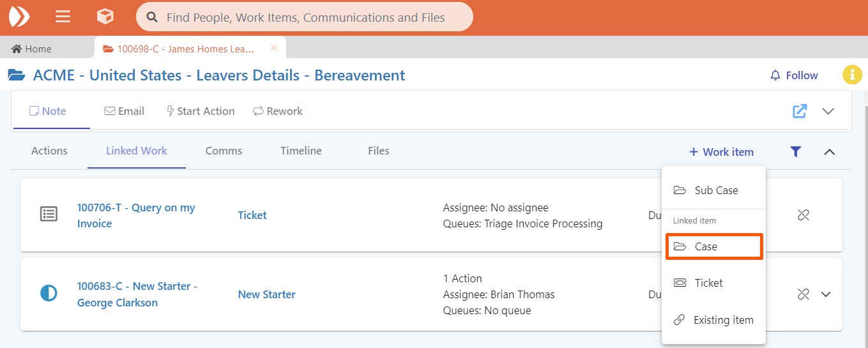Switch to the Timeline tab

[x=301, y=151]
